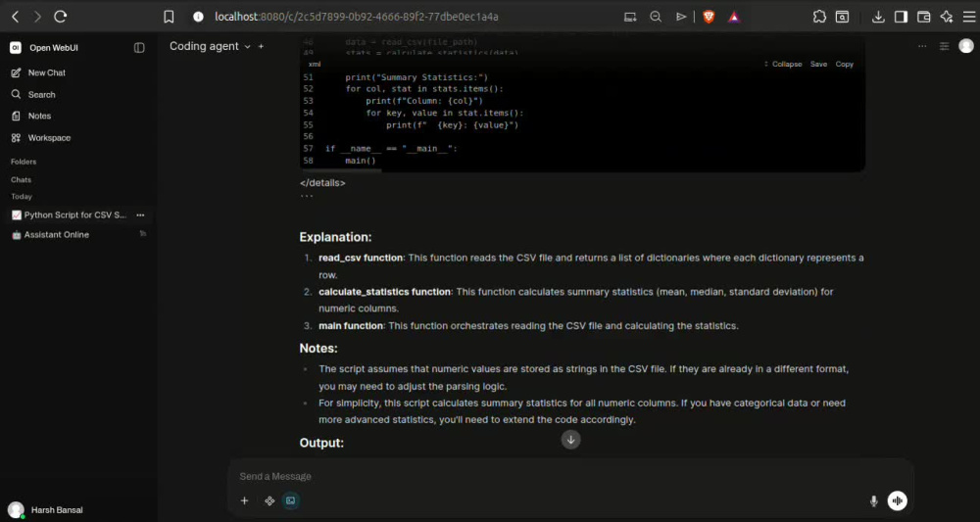The height and width of the screenshot is (522, 980).
Task: Click the xml language label on code block
Action: [315, 65]
